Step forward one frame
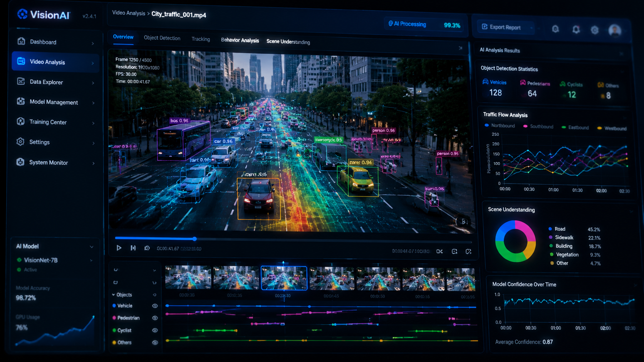 133,248
